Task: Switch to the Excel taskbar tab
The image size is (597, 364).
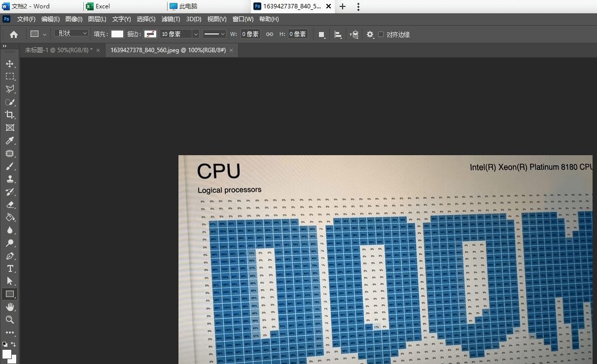Action: (x=103, y=6)
